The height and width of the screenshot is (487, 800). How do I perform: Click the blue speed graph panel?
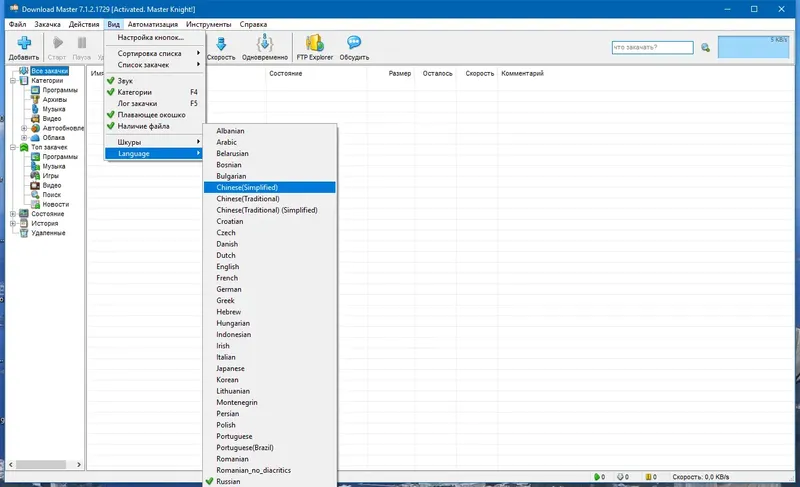(x=753, y=46)
